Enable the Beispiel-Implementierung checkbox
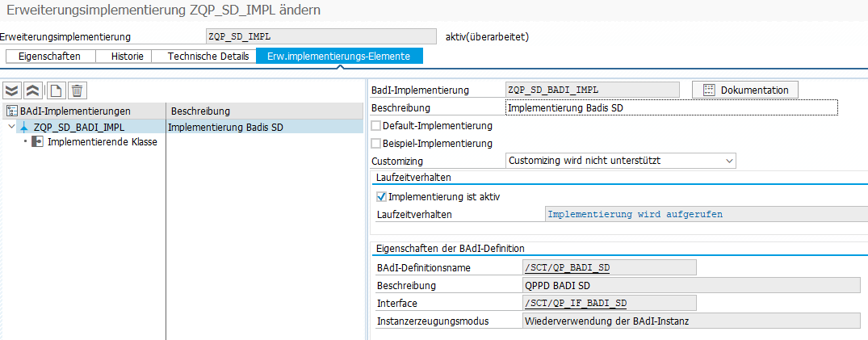 tap(376, 144)
